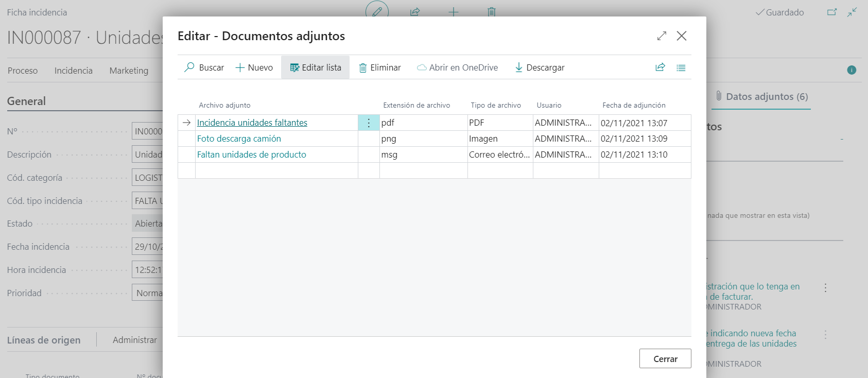Viewport: 868px width, 378px height.
Task: Expand the dialog to full screen
Action: pyautogui.click(x=662, y=36)
